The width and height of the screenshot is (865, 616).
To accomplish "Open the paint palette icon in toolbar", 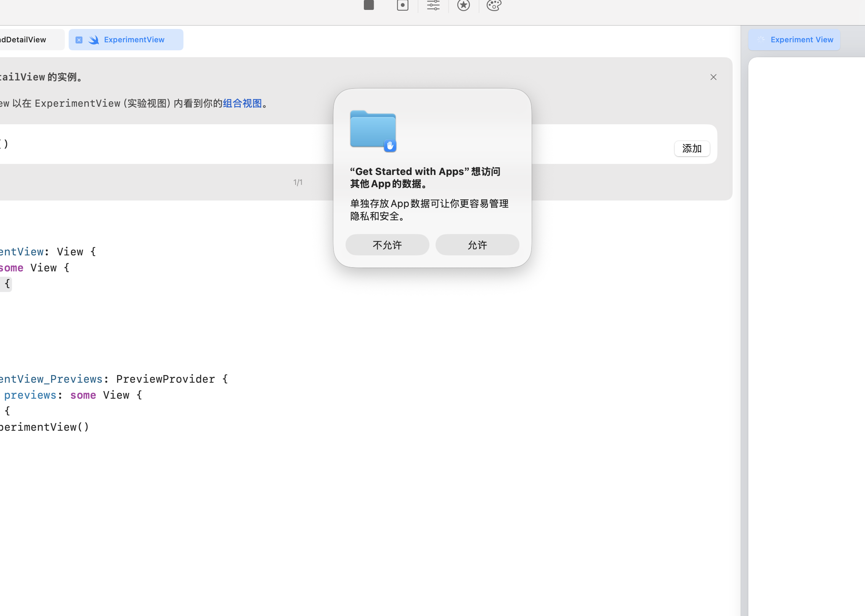I will (x=494, y=5).
